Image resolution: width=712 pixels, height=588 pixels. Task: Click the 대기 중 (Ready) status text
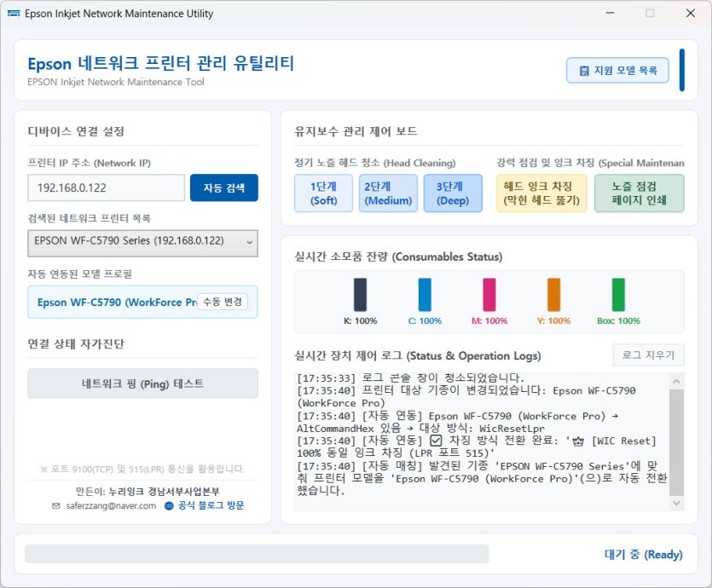click(x=644, y=555)
